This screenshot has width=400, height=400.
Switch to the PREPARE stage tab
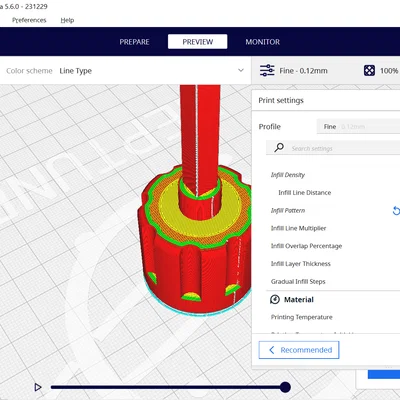[134, 42]
